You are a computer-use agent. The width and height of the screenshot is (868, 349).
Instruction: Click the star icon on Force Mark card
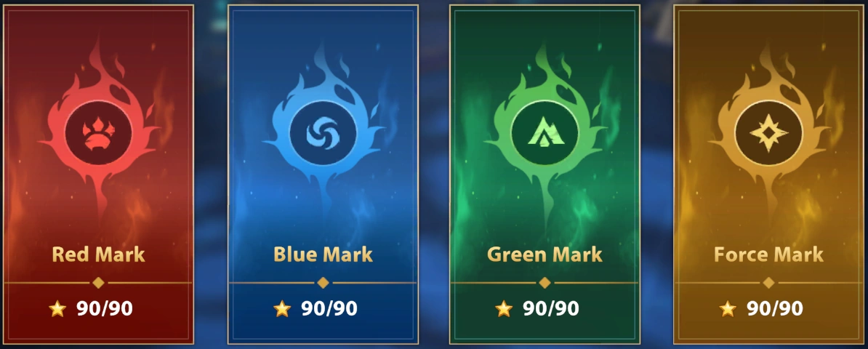coord(728,308)
